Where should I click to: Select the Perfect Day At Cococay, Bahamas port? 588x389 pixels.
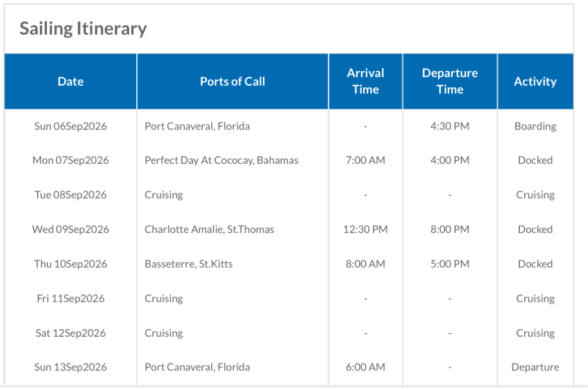221,160
